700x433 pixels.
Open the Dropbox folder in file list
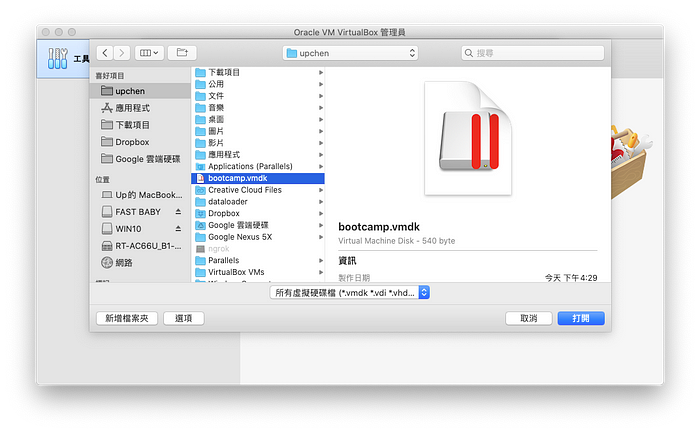tap(258, 213)
